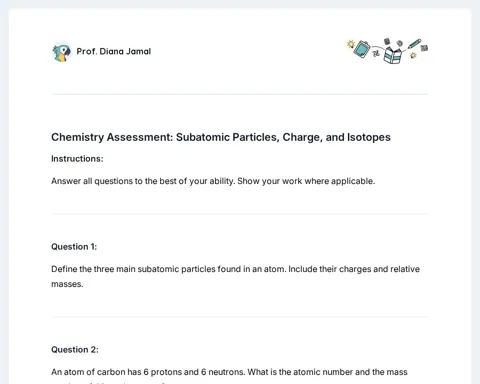This screenshot has height=384, width=480.
Task: Click the open book illustration
Action: coord(393,55)
